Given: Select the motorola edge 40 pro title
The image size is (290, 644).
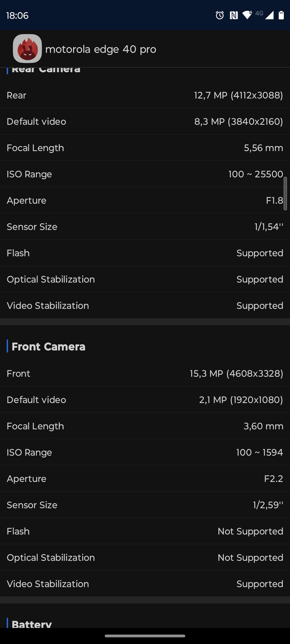Looking at the screenshot, I should [x=101, y=49].
